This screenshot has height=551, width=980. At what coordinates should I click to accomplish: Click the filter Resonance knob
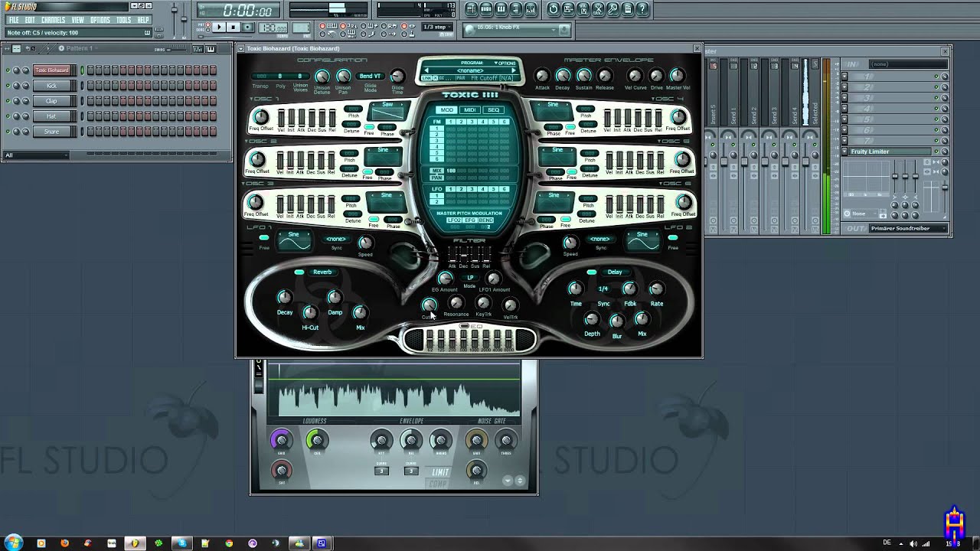click(456, 303)
